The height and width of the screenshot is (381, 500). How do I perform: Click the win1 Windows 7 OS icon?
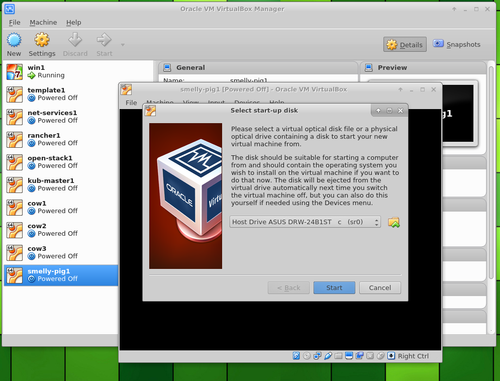[15, 72]
